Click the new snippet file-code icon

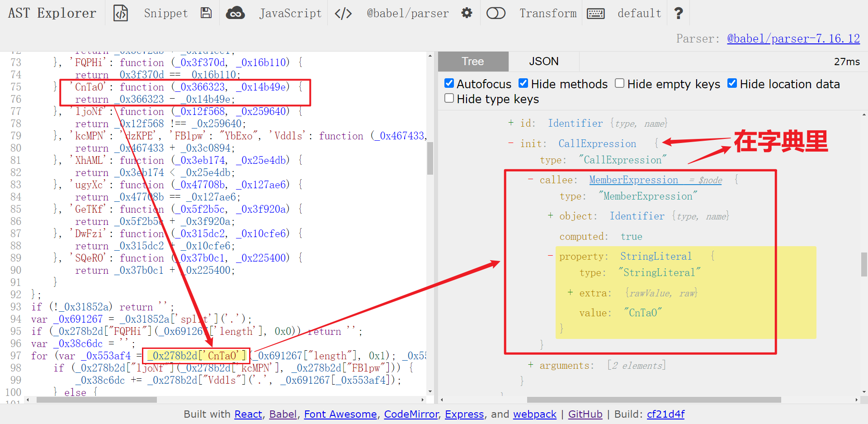tap(121, 13)
